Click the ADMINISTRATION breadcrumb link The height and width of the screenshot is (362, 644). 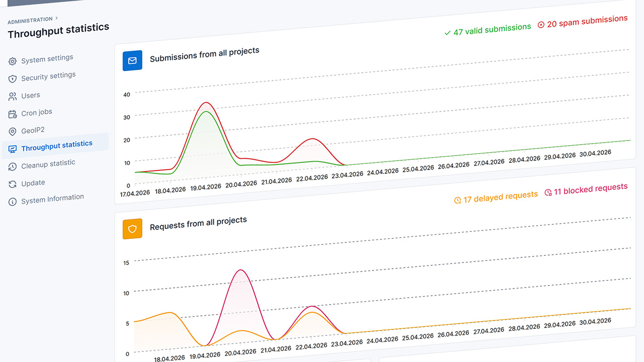(30, 21)
